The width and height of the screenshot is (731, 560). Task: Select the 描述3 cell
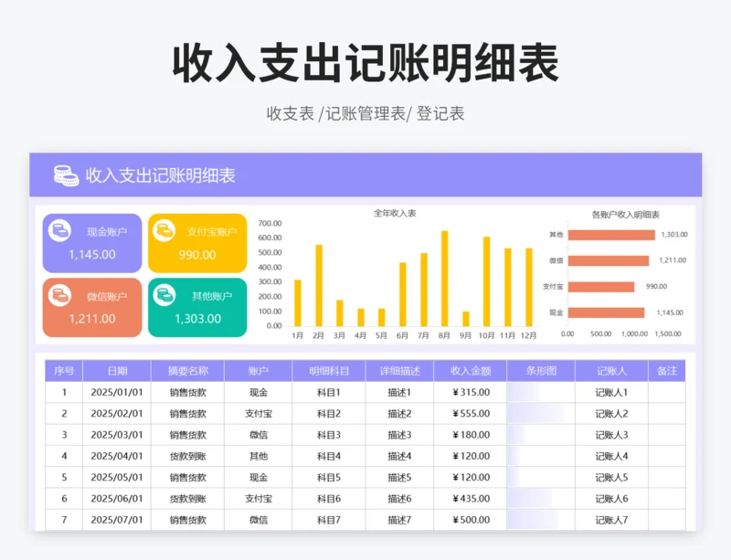[x=399, y=435]
